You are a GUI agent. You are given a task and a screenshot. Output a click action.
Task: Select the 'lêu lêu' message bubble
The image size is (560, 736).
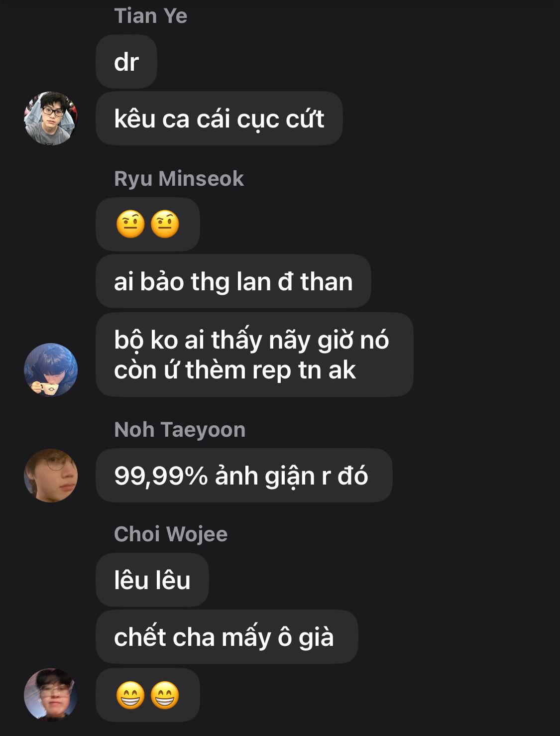152,580
